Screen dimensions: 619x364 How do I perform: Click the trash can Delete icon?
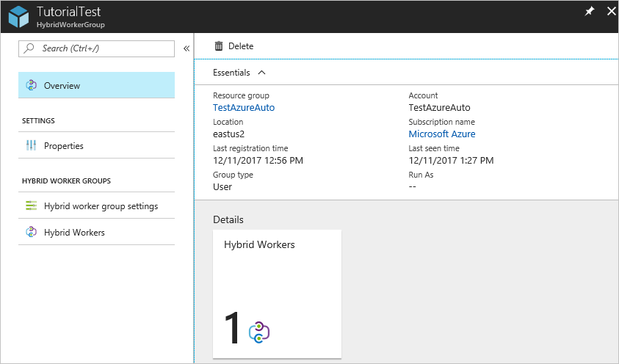219,46
